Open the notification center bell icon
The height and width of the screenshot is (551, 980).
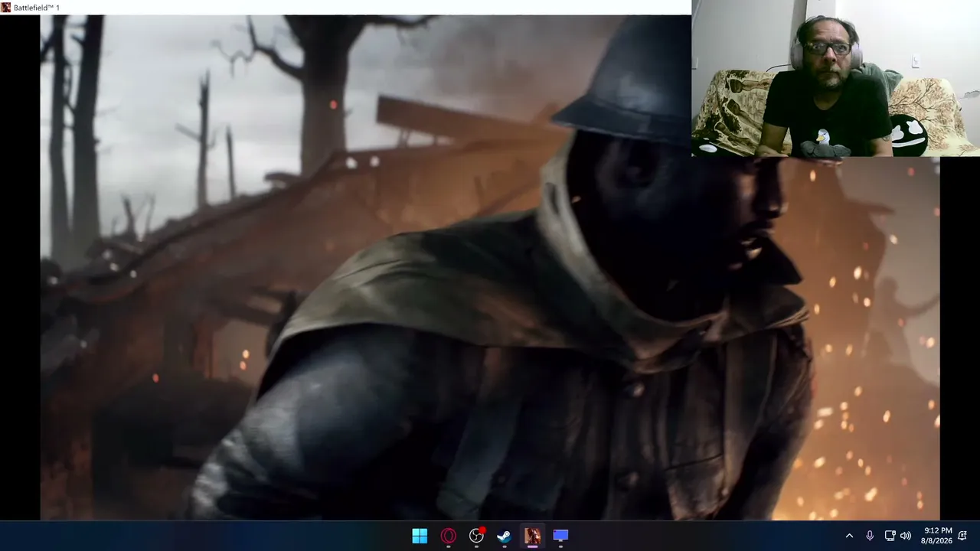click(x=962, y=536)
